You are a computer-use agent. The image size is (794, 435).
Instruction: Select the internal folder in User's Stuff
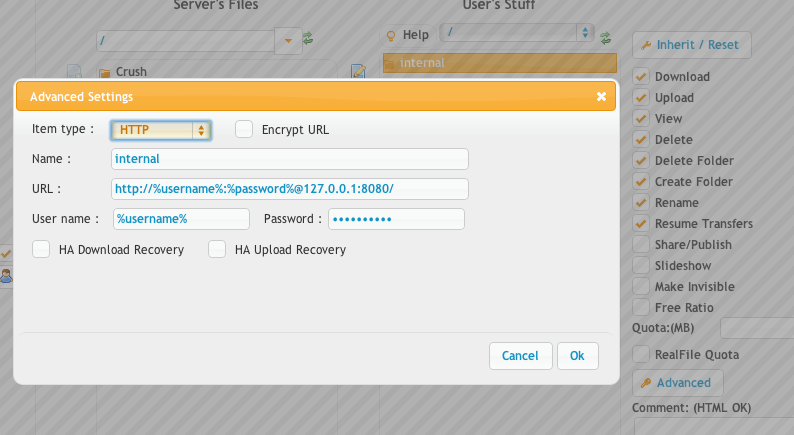[x=500, y=63]
